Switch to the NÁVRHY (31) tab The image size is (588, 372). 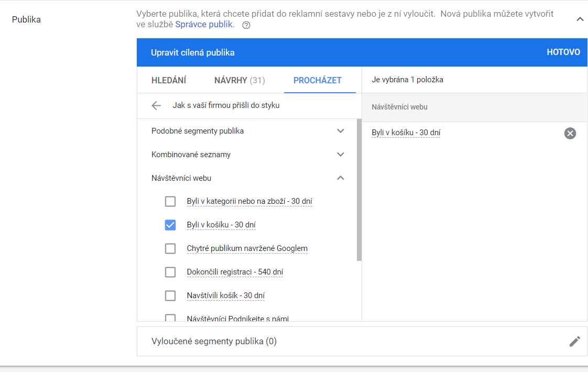[x=239, y=80]
